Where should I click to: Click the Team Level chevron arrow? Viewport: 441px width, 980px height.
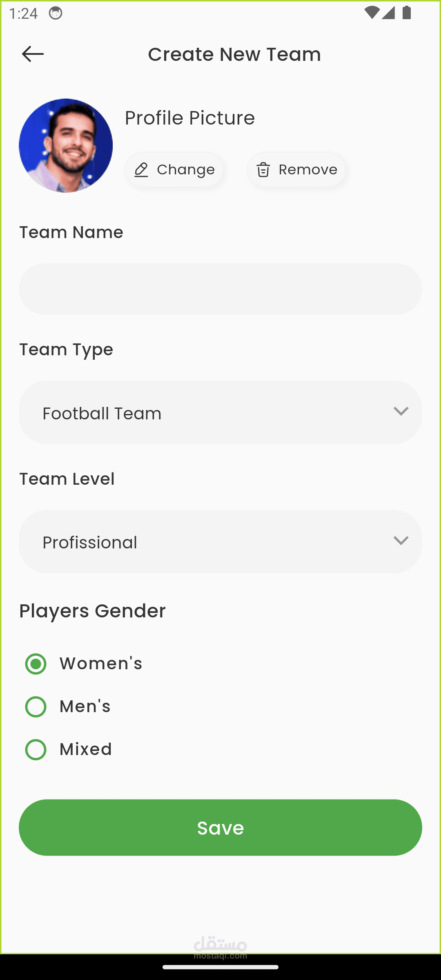[x=401, y=540]
